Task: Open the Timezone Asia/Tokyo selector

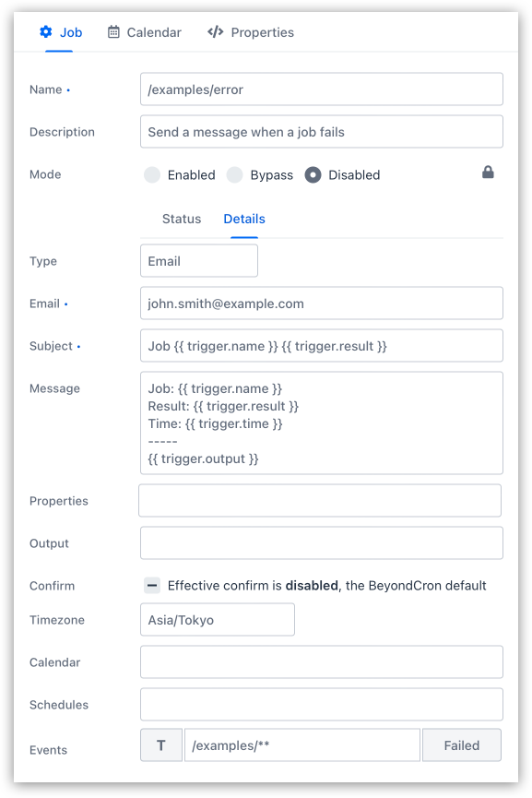Action: [218, 619]
